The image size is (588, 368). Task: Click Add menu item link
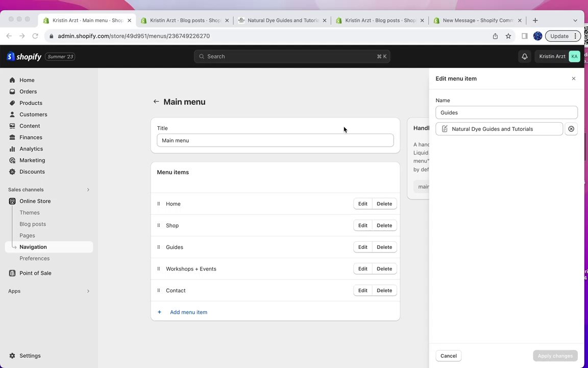point(188,312)
